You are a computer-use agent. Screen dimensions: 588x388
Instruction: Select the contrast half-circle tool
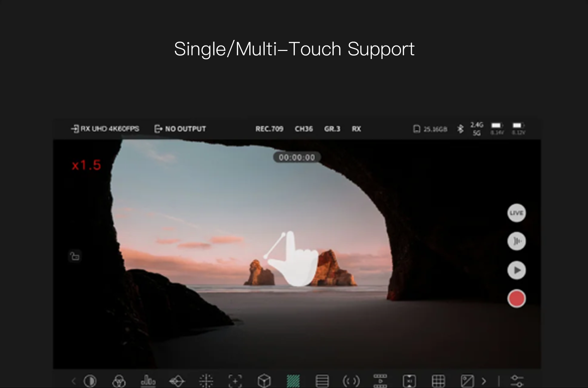[90, 381]
